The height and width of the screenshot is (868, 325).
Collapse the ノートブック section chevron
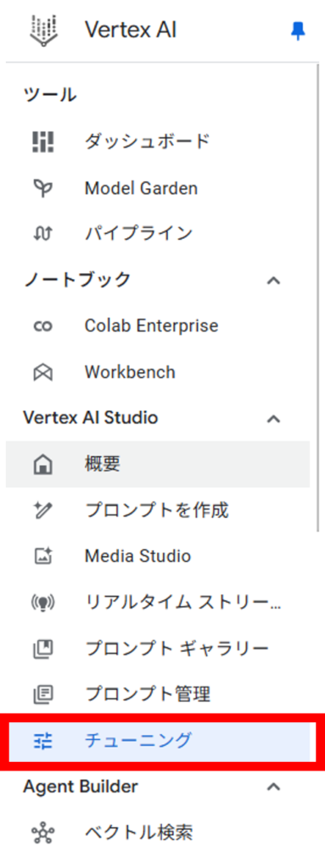coord(273,281)
